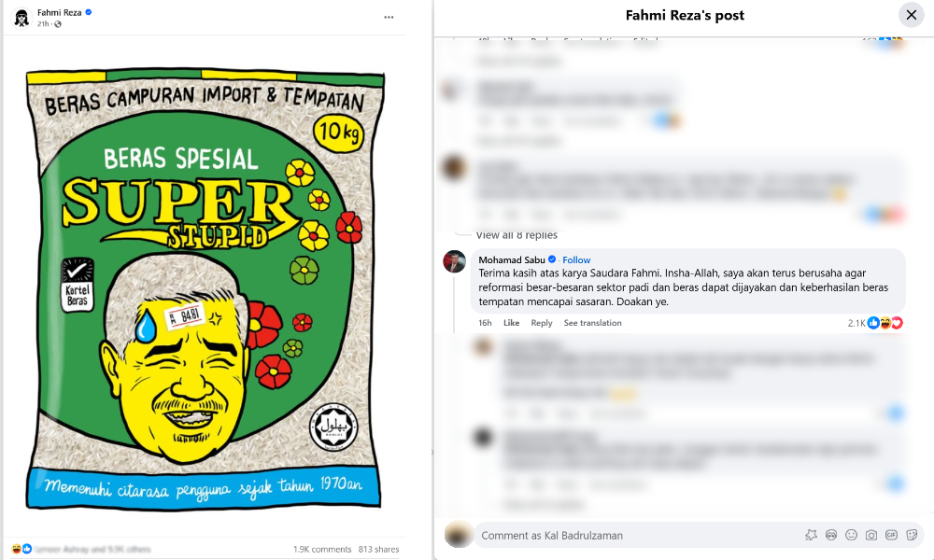Click Fahmi Reza's profile picture
Screen dimensions: 934x560
[22, 18]
